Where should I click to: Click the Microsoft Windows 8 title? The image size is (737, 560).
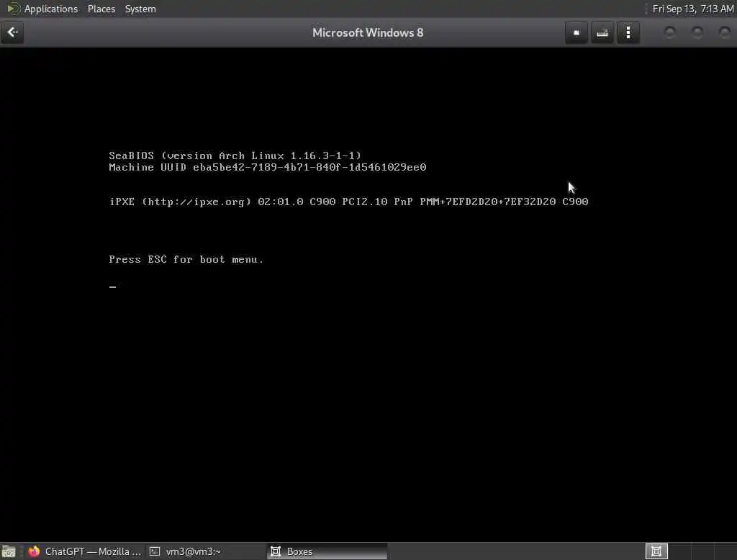click(368, 32)
